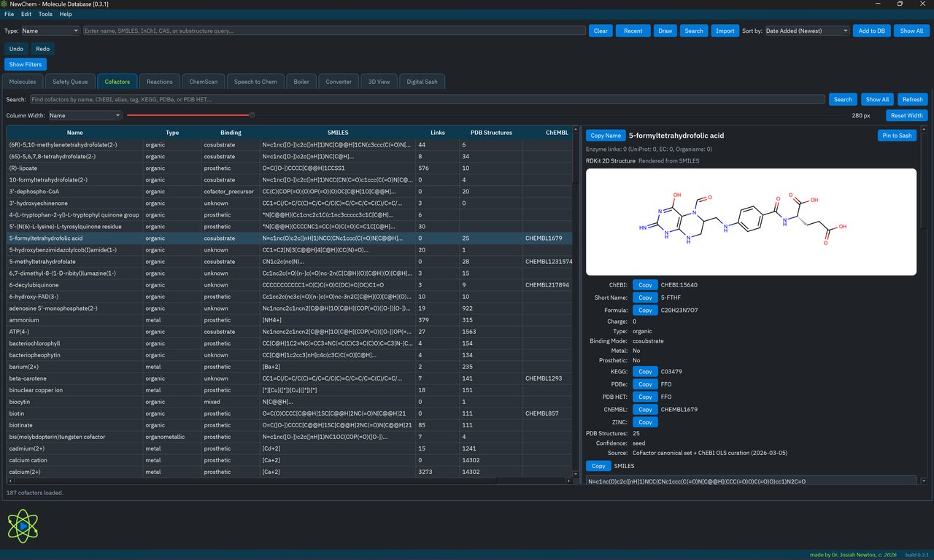Open the Help menu
Viewport: 934px width, 560px height.
(65, 13)
